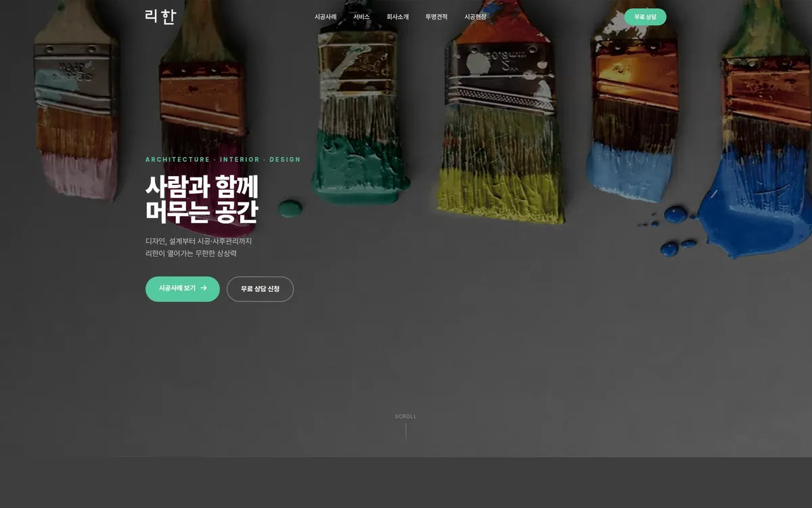Image resolution: width=812 pixels, height=508 pixels.
Task: Click the ARCHITECTURE · INTERIOR · DESIGN tagline
Action: [223, 160]
